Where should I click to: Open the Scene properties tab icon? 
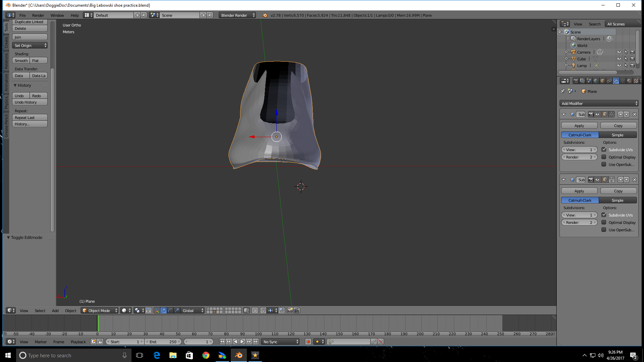pos(589,81)
